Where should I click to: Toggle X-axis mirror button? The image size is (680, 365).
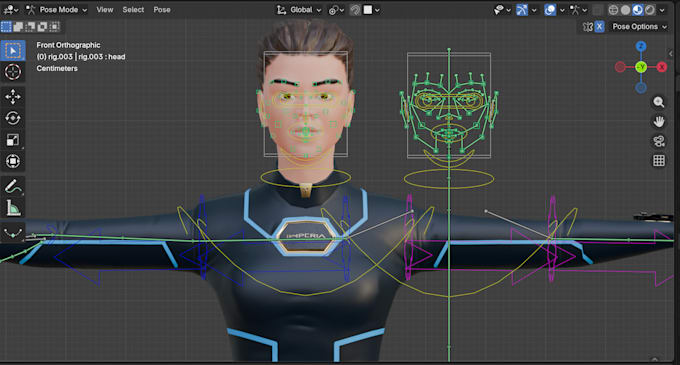click(x=599, y=27)
